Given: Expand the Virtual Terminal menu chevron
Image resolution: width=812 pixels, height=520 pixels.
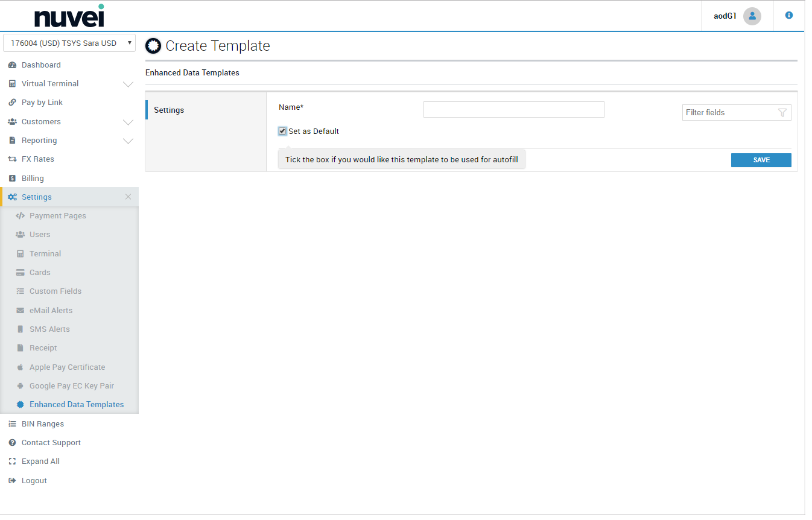Looking at the screenshot, I should click(x=128, y=84).
